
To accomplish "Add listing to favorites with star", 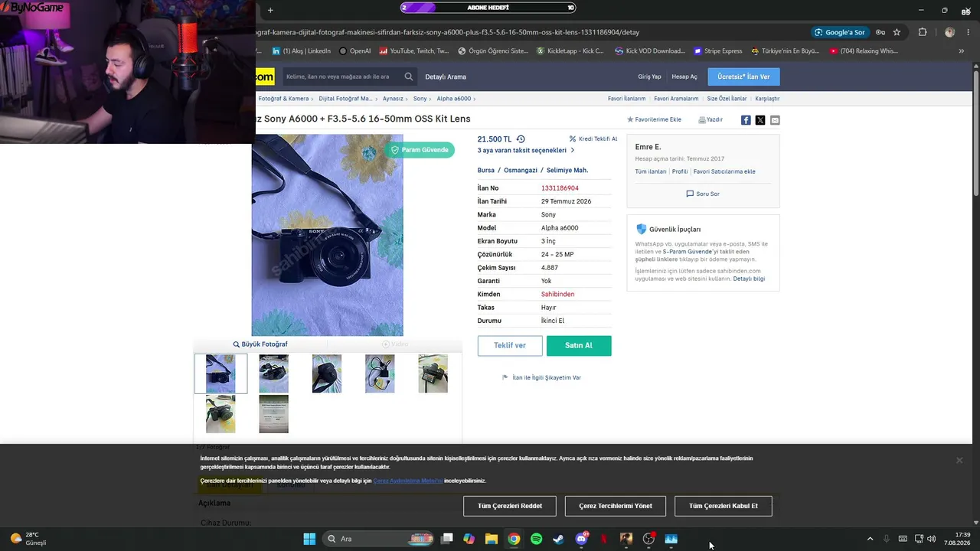I will [654, 120].
